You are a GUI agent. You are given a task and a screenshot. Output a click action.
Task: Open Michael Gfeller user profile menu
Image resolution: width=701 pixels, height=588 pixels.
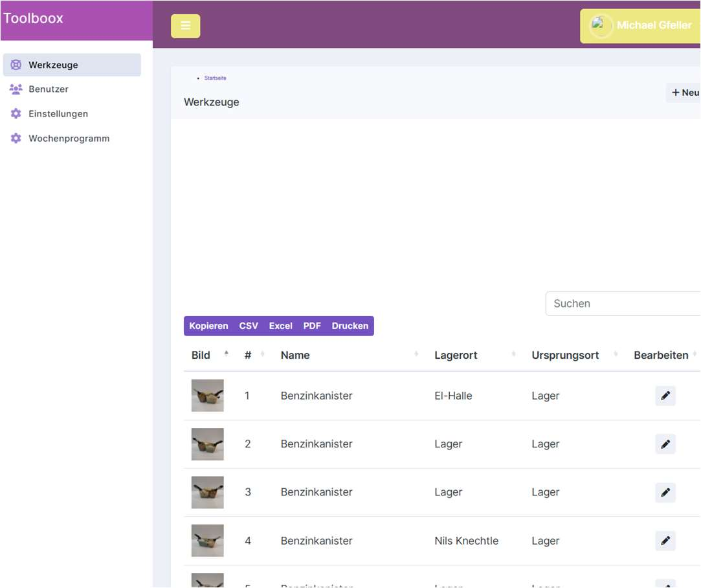(x=641, y=26)
